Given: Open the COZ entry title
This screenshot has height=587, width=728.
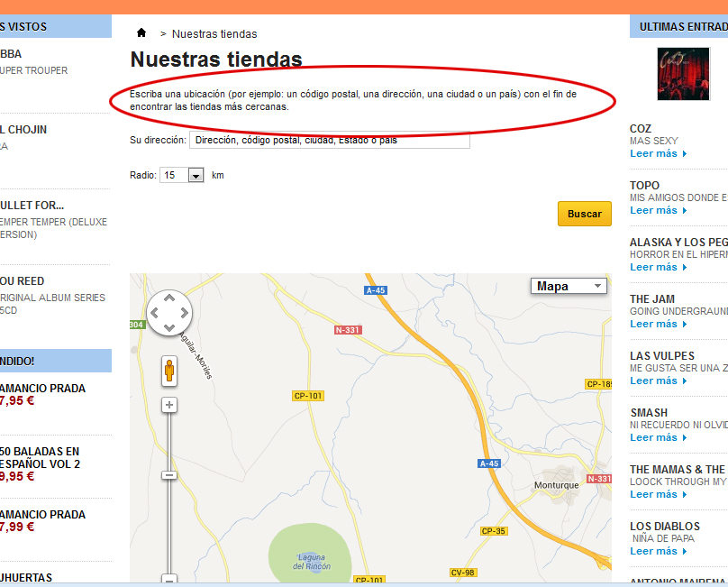Looking at the screenshot, I should click(x=641, y=129).
